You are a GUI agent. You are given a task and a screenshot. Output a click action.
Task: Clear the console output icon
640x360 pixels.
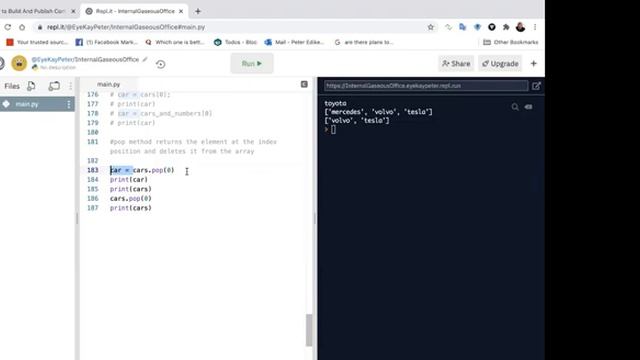[x=529, y=107]
